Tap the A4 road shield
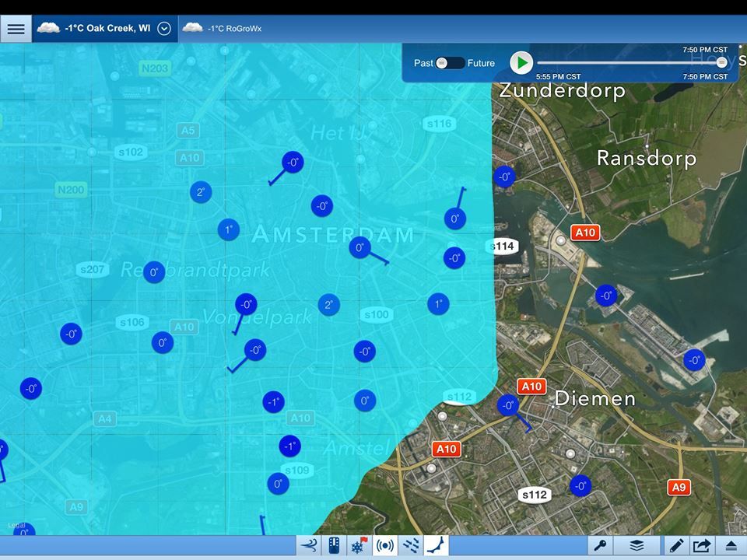The image size is (747, 560). click(x=105, y=419)
